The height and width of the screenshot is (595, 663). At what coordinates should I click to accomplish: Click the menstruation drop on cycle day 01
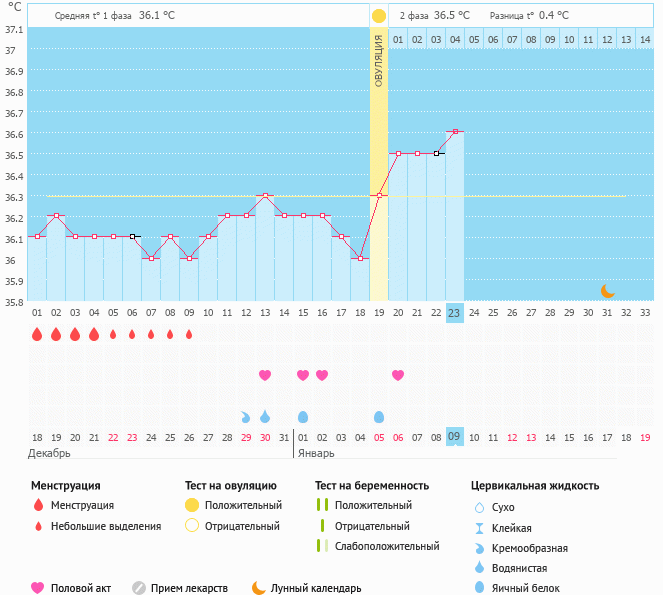coord(37,334)
